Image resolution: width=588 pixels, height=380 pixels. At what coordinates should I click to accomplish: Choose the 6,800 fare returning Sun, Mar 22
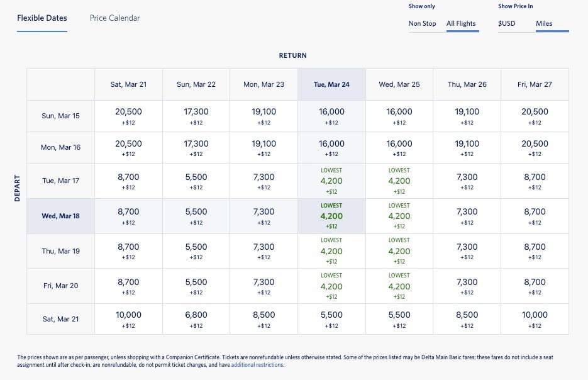click(196, 319)
